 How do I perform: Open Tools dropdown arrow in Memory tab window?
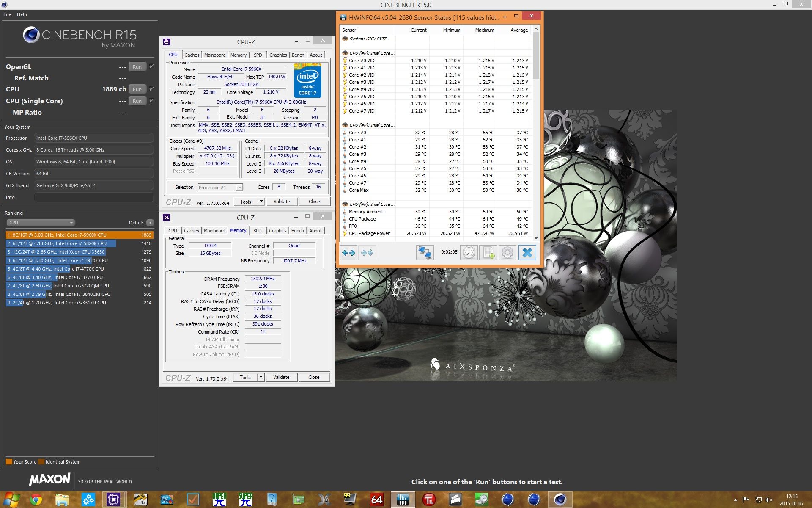click(x=261, y=377)
